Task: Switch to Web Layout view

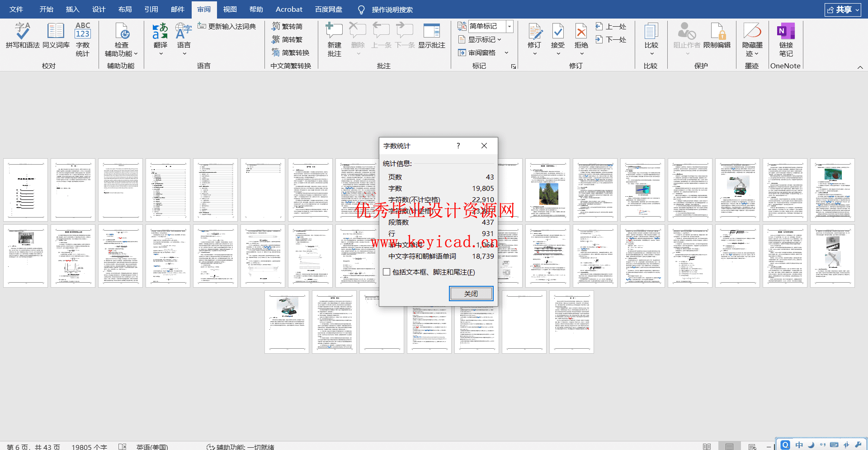Action: (x=752, y=446)
